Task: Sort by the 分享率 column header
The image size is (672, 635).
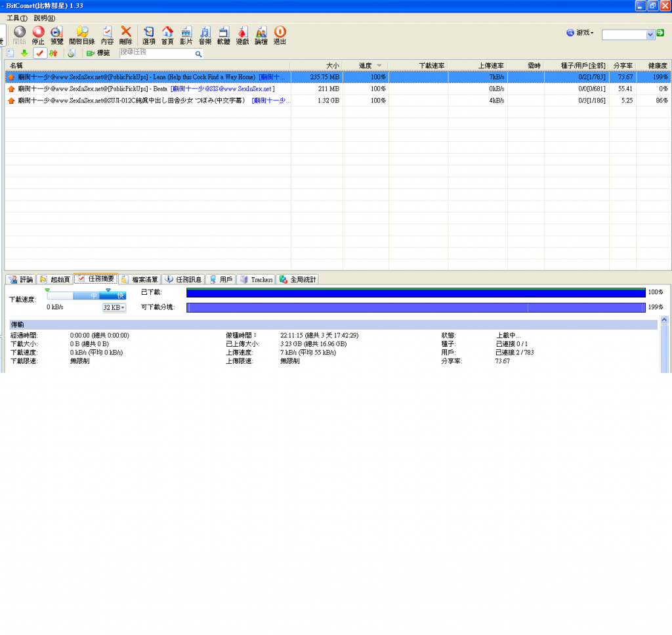Action: point(623,66)
